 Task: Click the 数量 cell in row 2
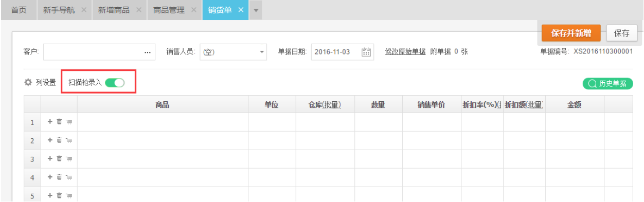378,141
